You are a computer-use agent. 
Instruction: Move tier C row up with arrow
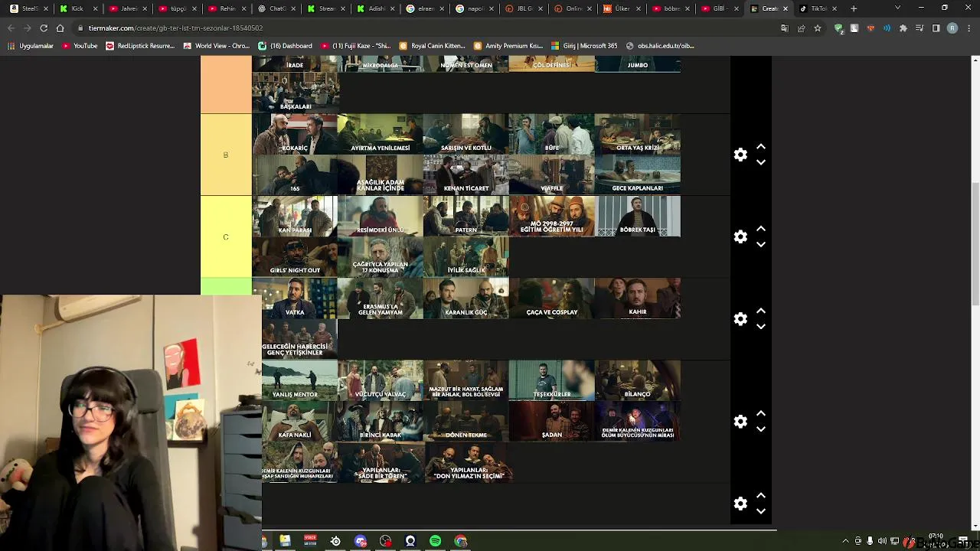click(761, 229)
